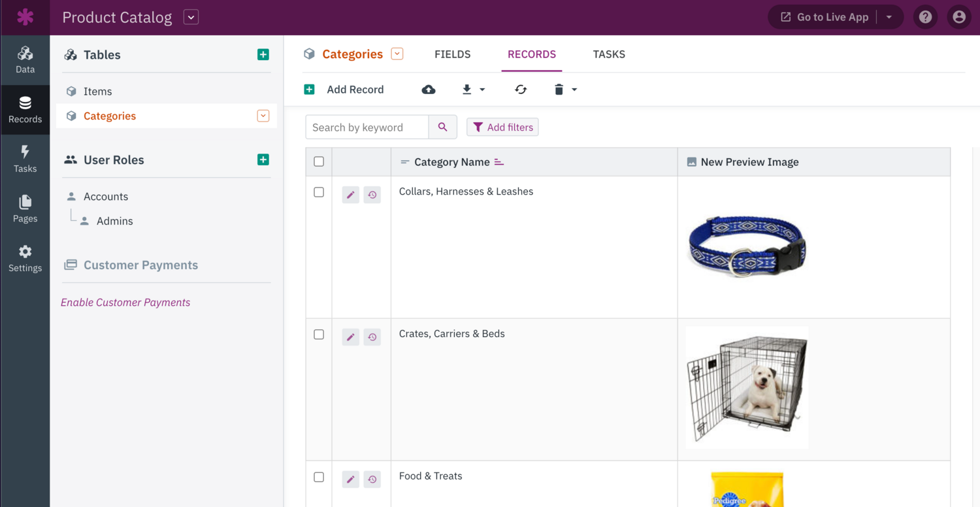Screen dimensions: 980x507
Task: Check the Collars, Harnesses & Leashes row
Action: [319, 192]
